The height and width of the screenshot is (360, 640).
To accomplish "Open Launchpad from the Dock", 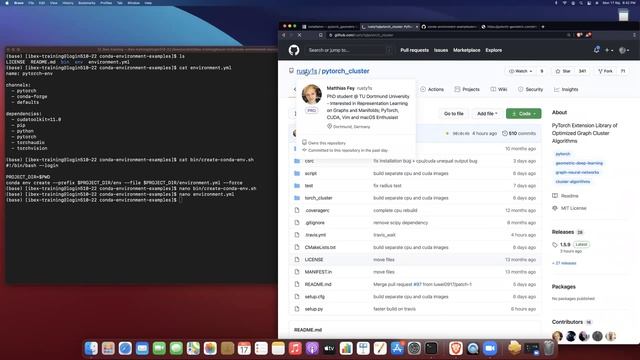I will 108,348.
